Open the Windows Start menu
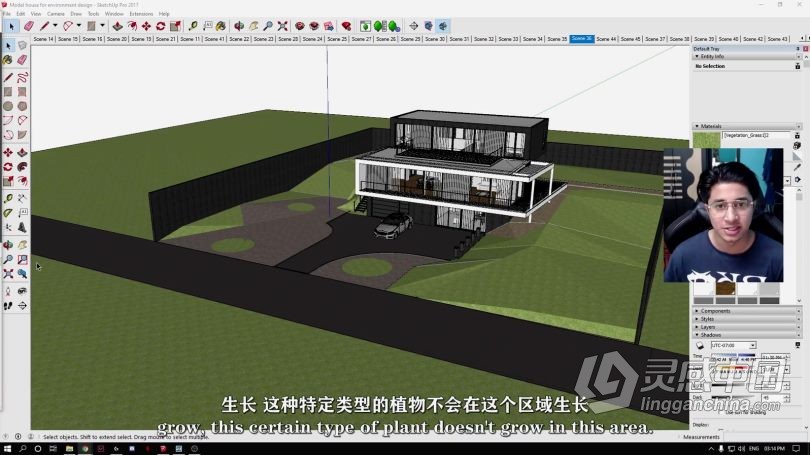 (x=7, y=449)
